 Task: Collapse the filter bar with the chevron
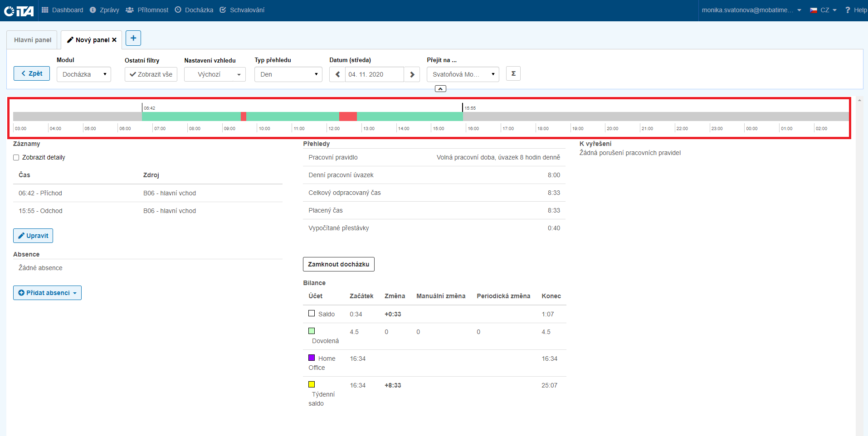[440, 89]
